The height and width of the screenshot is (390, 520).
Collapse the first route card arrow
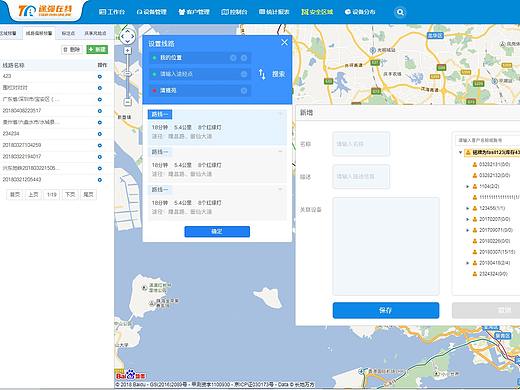[280, 114]
